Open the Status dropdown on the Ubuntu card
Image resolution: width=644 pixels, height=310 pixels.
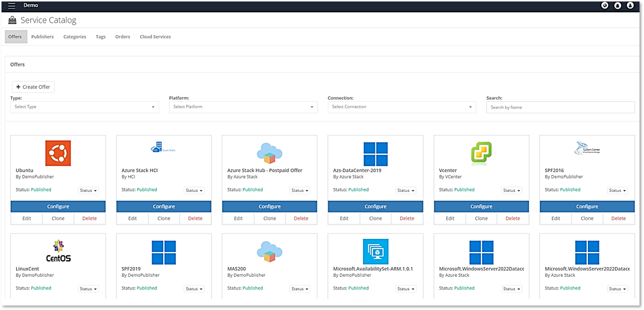pos(88,191)
